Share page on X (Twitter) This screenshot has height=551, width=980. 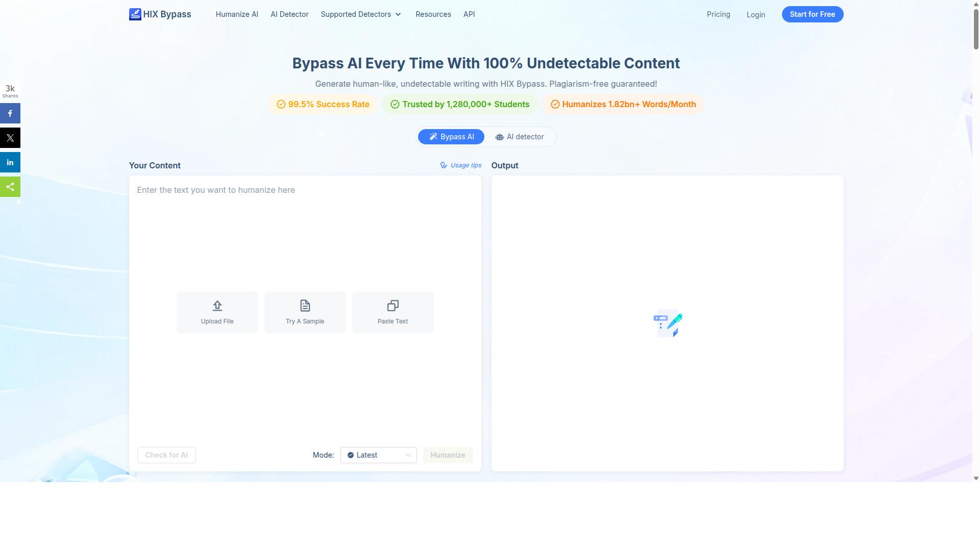click(x=10, y=138)
